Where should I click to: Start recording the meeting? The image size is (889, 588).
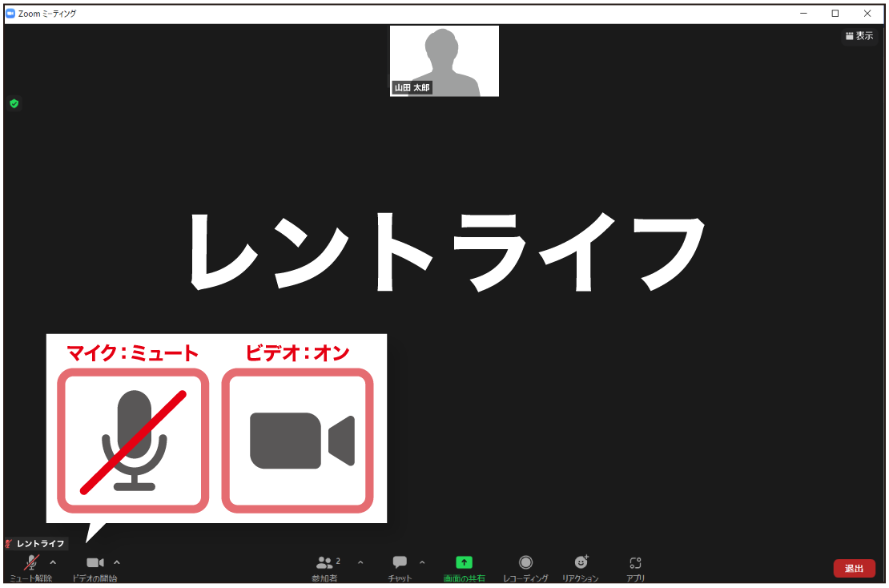(x=525, y=568)
